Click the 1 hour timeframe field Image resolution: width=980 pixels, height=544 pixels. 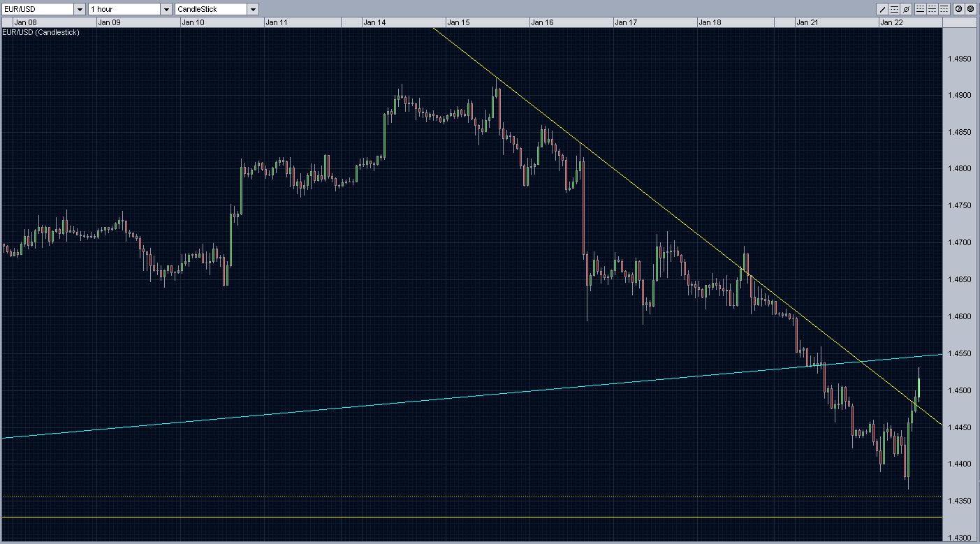pyautogui.click(x=124, y=10)
